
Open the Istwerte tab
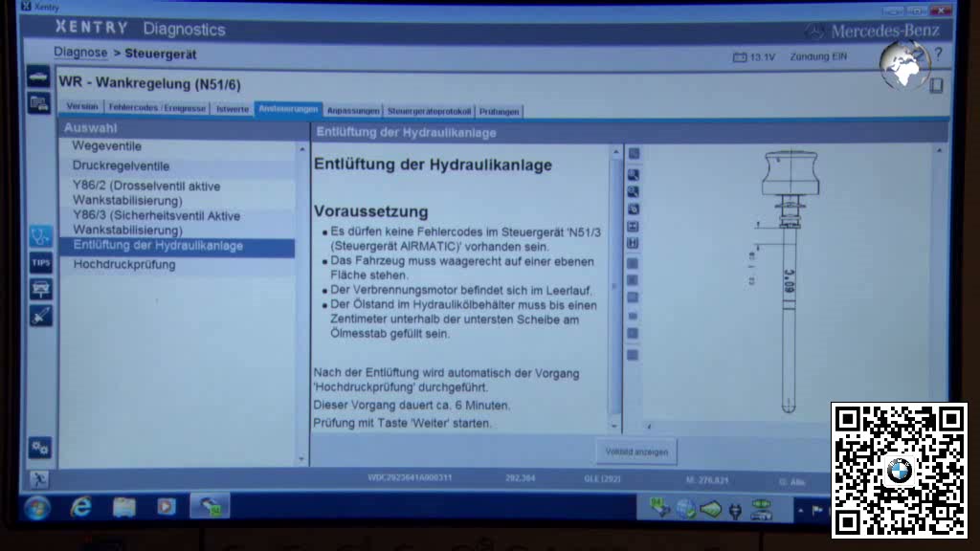pyautogui.click(x=233, y=109)
